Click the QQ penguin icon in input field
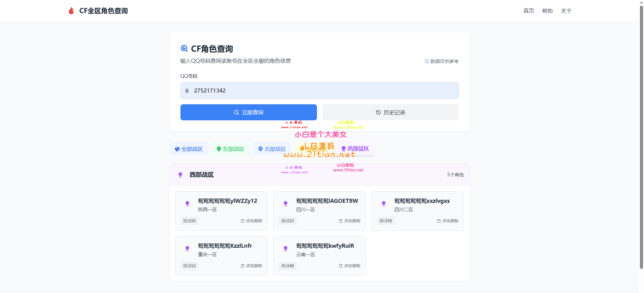644x293 pixels. pos(187,91)
